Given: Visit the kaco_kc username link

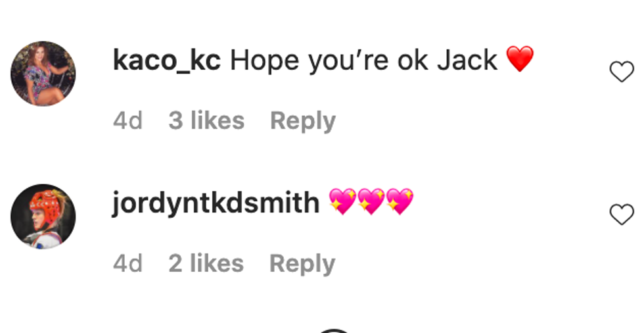Looking at the screenshot, I should (167, 61).
